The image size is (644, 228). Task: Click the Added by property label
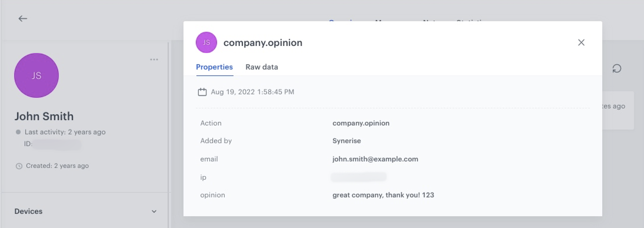216,141
